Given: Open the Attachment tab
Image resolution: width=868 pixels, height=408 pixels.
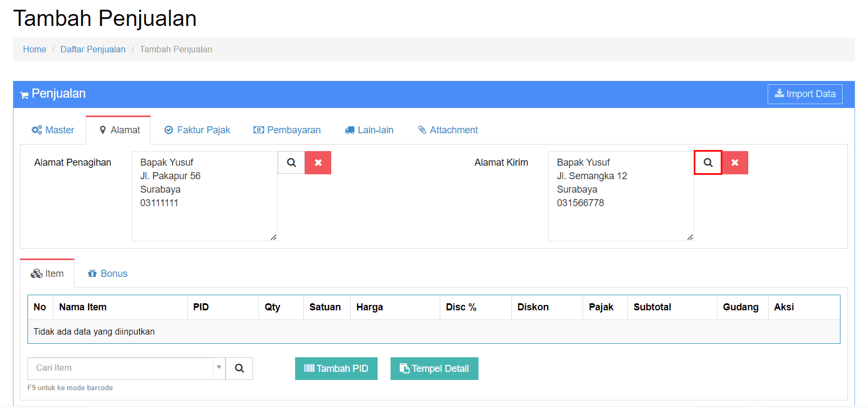Looking at the screenshot, I should tap(448, 130).
